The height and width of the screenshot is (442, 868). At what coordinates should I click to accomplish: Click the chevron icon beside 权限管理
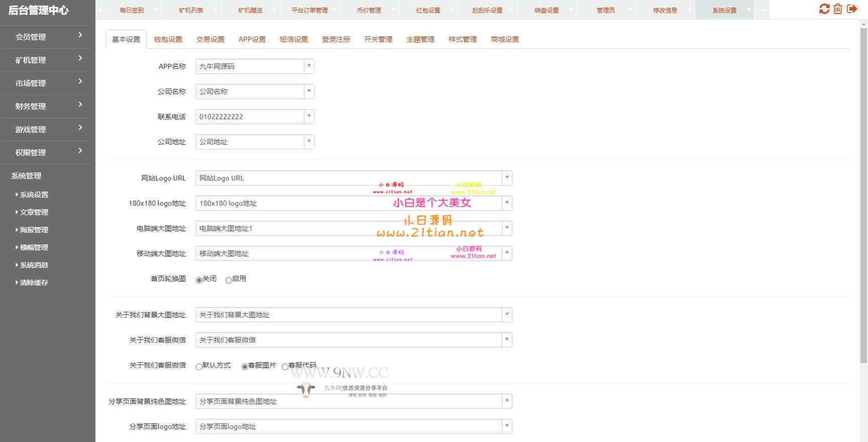pos(80,151)
